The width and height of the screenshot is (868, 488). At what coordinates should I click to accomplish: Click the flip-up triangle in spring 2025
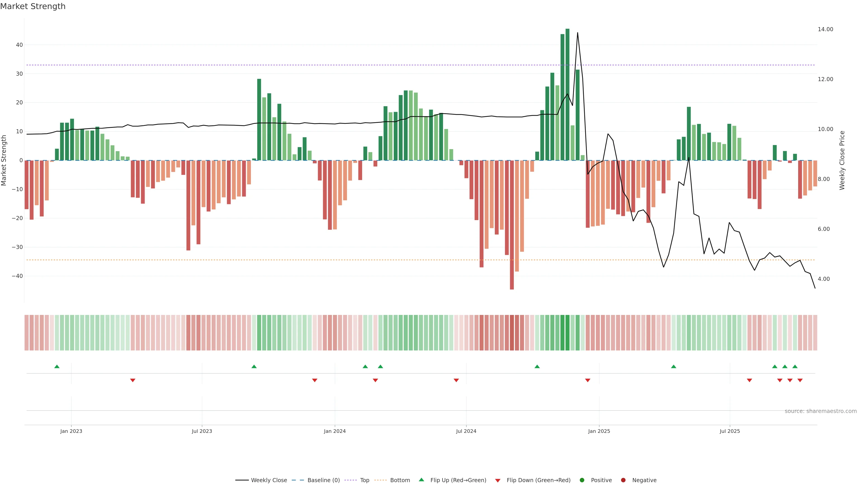click(674, 366)
